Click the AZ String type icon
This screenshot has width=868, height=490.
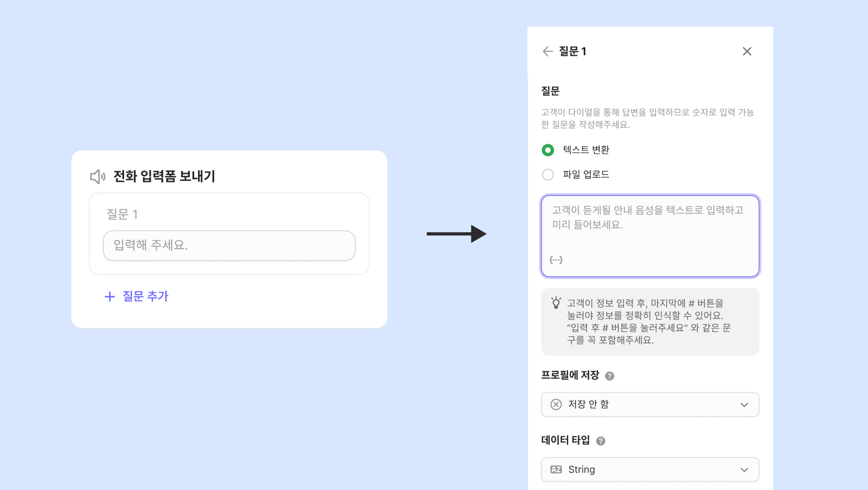(x=556, y=469)
